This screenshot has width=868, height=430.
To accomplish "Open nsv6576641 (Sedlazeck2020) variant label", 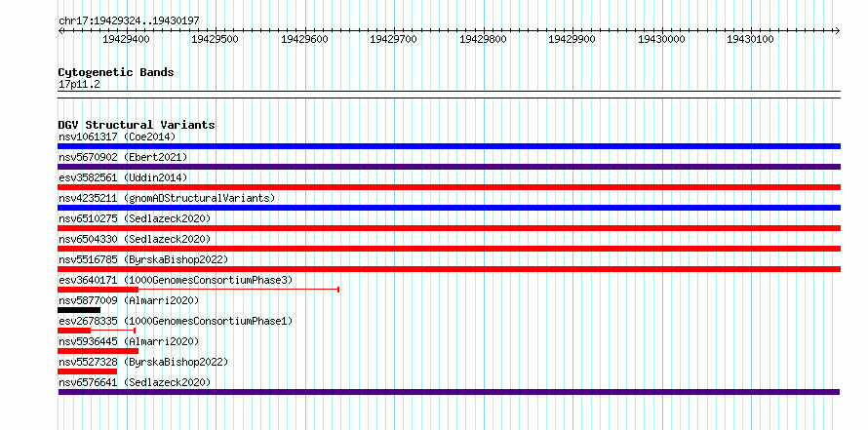I will pyautogui.click(x=135, y=382).
